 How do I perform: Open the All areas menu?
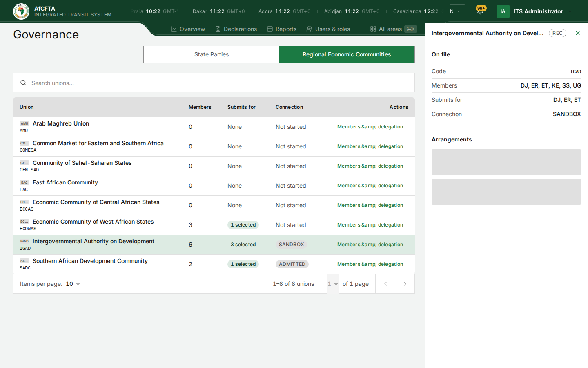(x=394, y=29)
